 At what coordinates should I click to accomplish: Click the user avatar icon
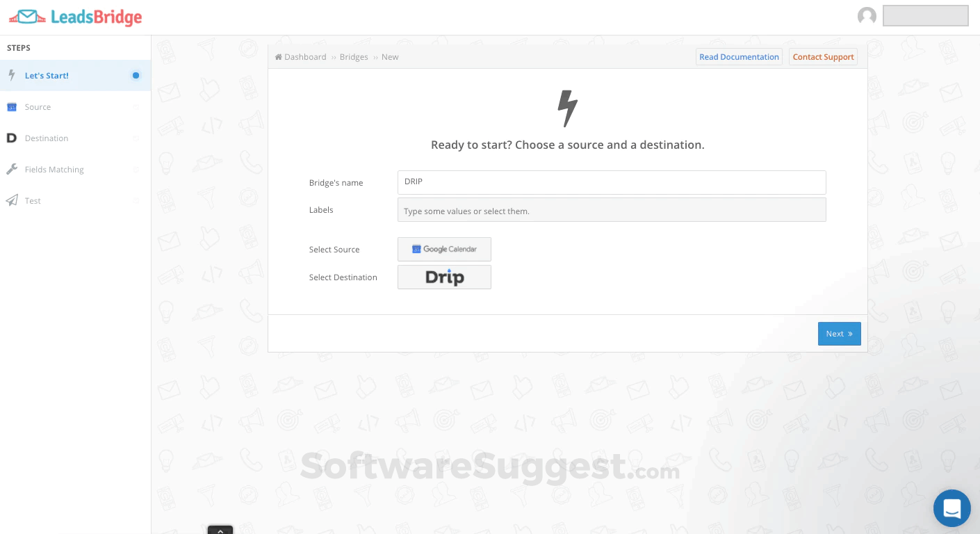(867, 15)
